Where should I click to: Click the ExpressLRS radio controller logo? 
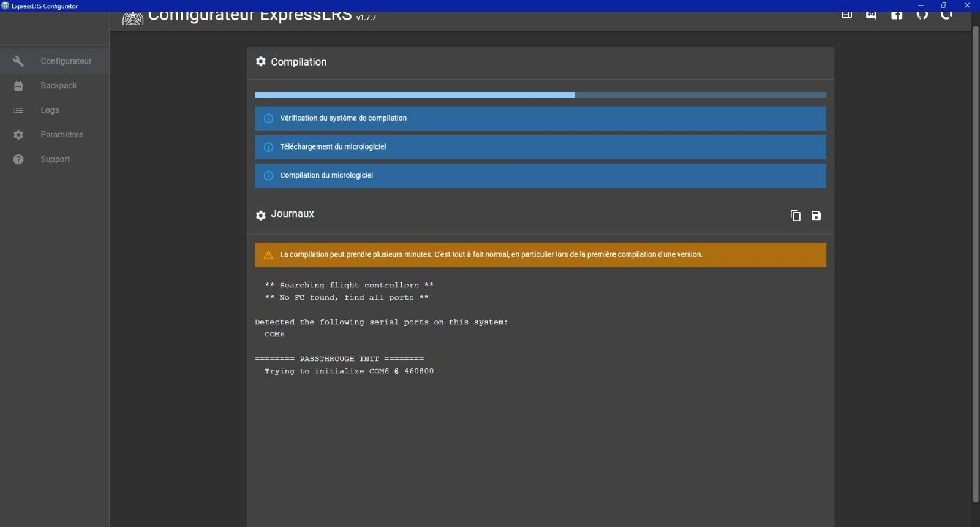pyautogui.click(x=132, y=18)
